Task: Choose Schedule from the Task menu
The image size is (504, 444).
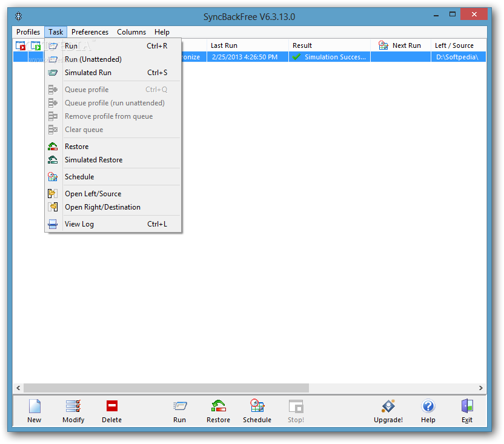Action: [x=113, y=177]
